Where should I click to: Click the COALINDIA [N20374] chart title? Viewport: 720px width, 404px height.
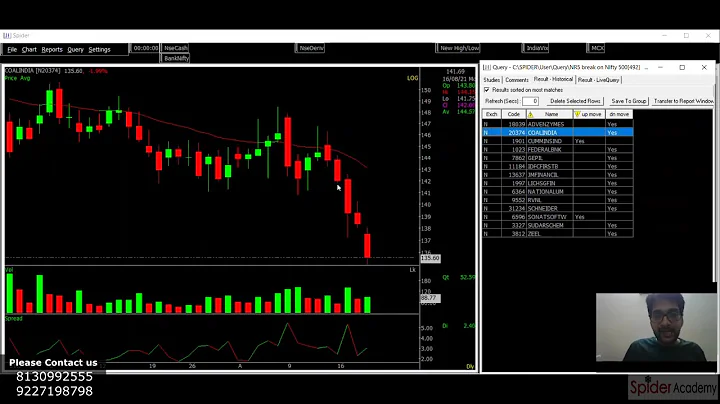point(32,71)
